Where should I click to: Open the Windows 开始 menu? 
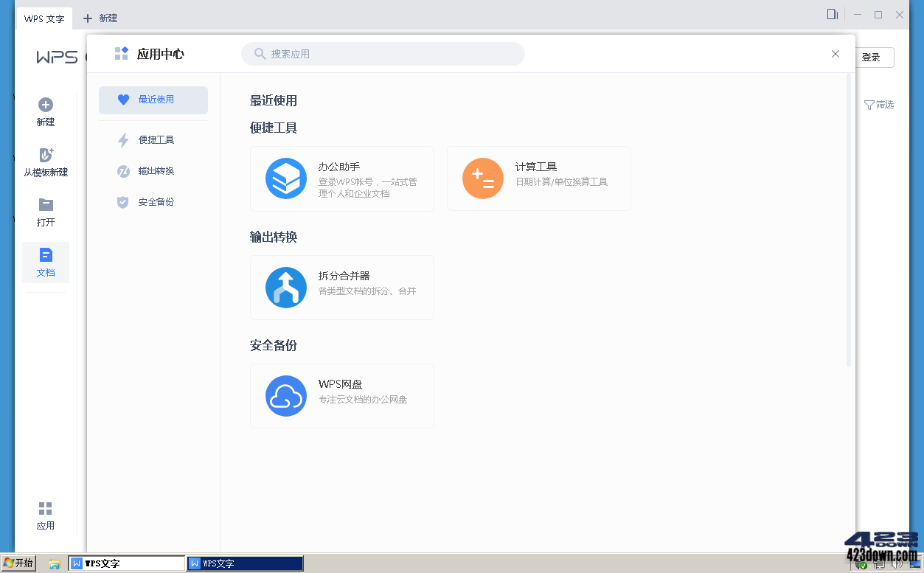point(18,562)
